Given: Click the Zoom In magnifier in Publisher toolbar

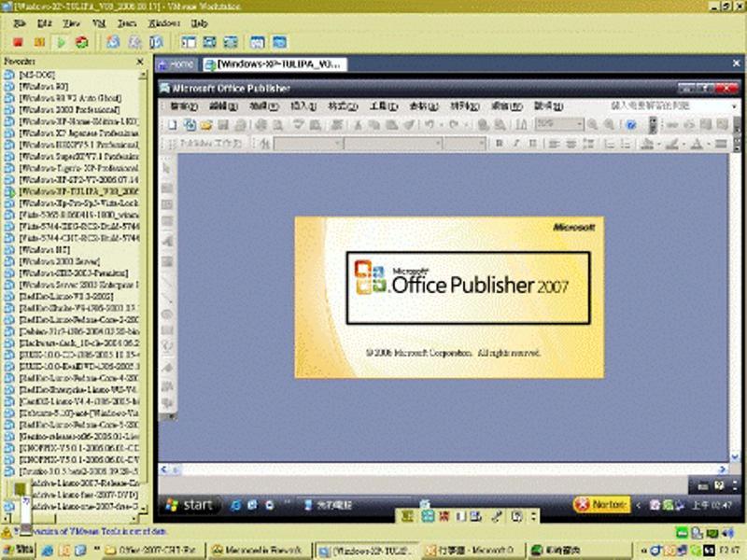Looking at the screenshot, I should 610,125.
